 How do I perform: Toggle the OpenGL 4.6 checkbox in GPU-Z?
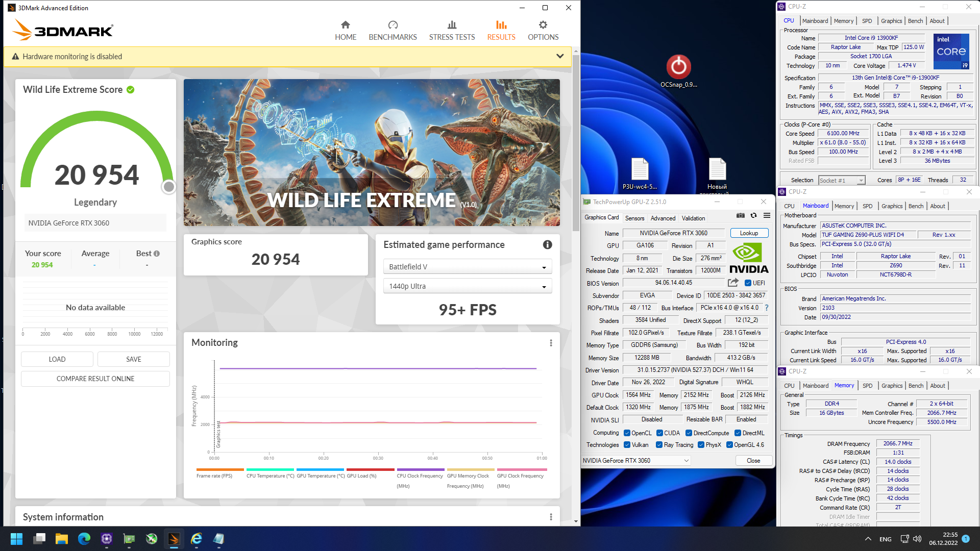(x=730, y=445)
